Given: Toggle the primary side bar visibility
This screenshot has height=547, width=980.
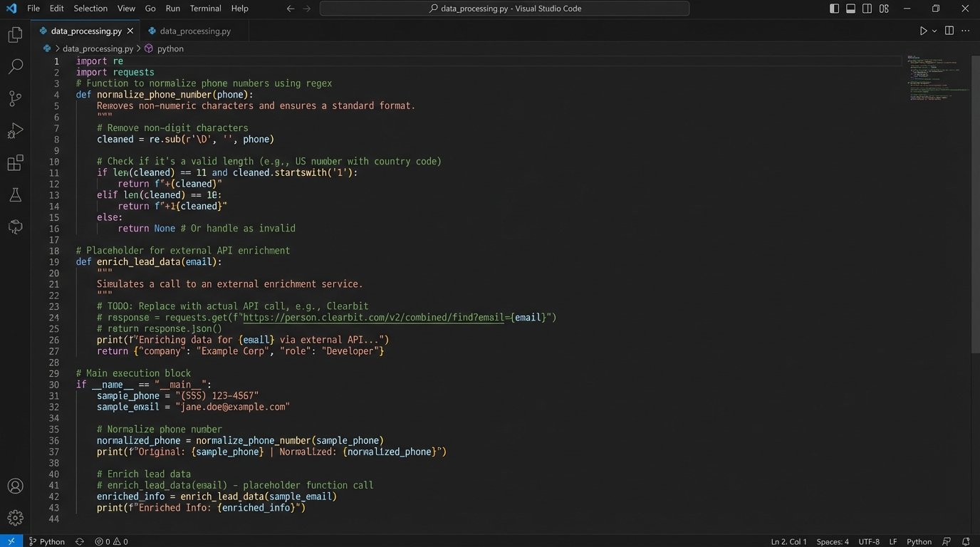Looking at the screenshot, I should coord(835,9).
